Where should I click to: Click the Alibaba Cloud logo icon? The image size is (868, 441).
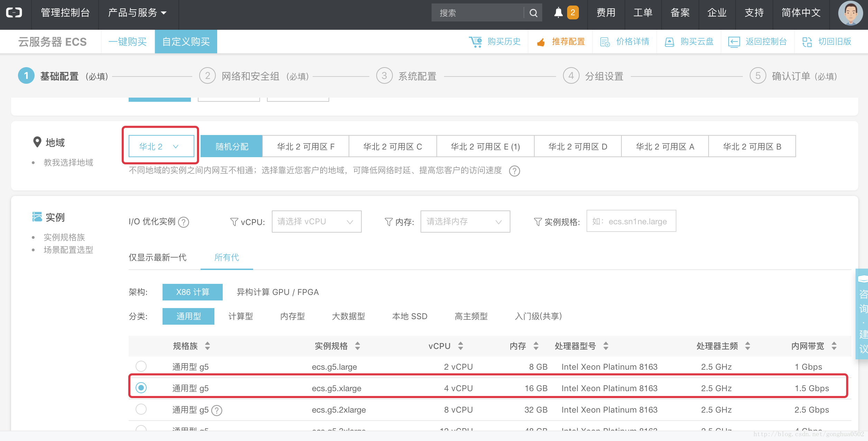[14, 13]
